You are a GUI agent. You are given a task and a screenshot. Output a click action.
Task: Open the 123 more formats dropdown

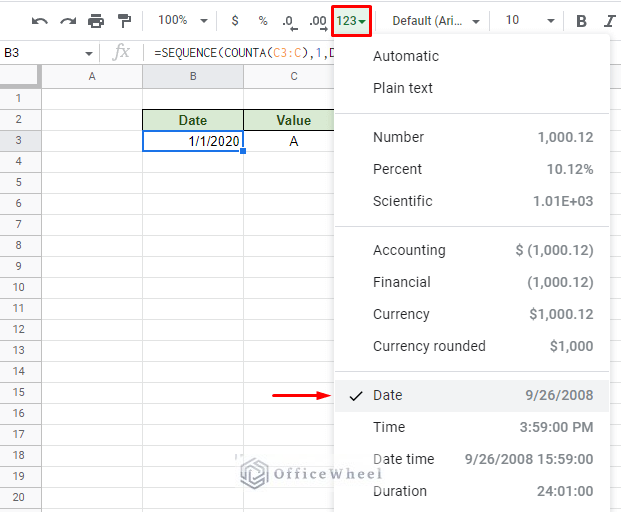351,21
